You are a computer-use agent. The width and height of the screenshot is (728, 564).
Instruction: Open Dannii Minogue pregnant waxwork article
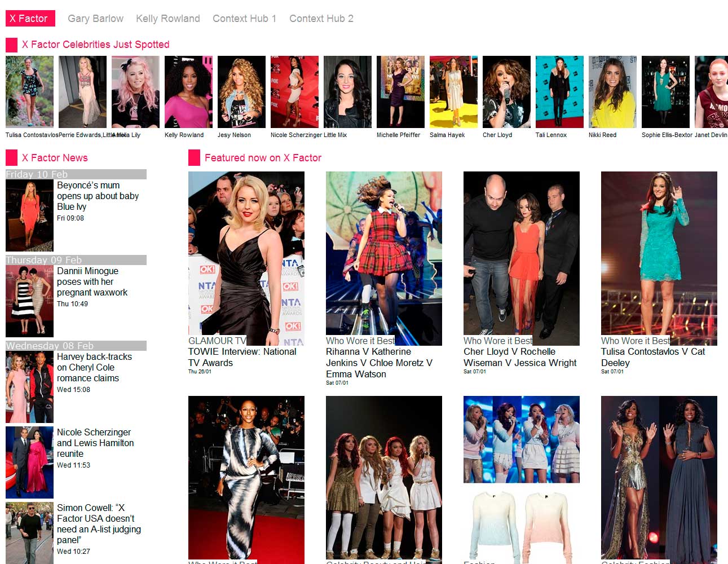pos(92,281)
